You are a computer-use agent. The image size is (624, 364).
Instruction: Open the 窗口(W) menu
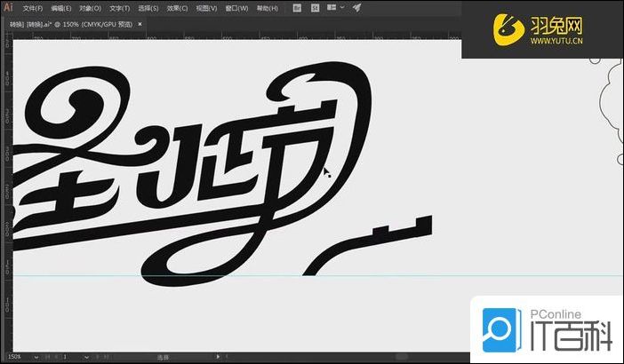pos(236,8)
